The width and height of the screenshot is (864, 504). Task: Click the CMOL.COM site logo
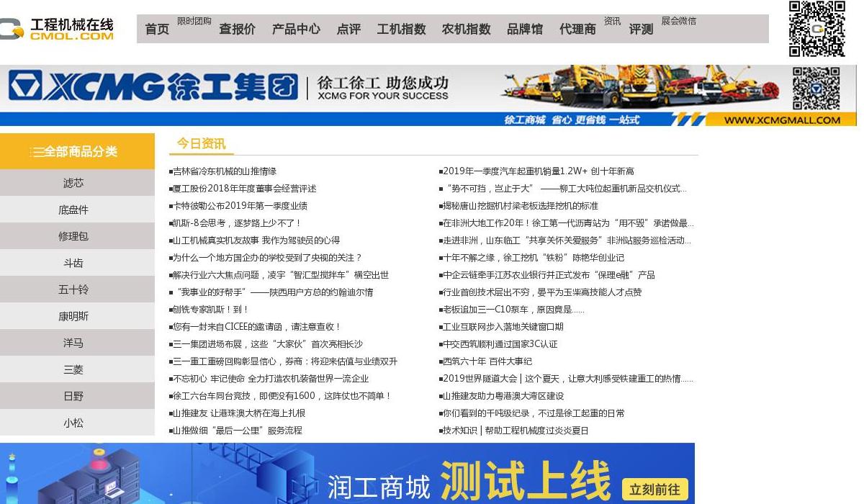coord(57,29)
